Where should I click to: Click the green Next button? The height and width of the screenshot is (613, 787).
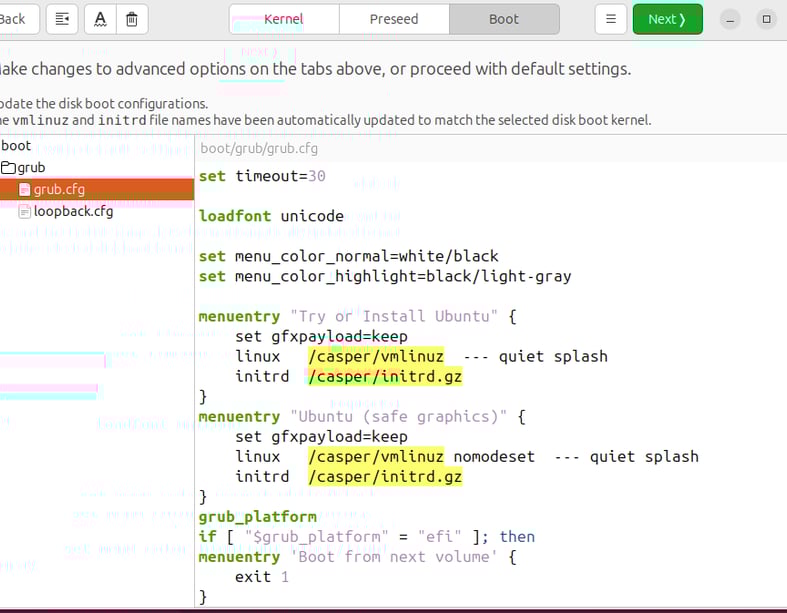click(x=668, y=19)
